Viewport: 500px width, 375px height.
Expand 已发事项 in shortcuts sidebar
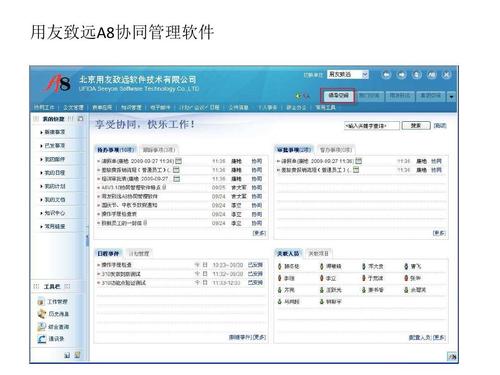53,146
